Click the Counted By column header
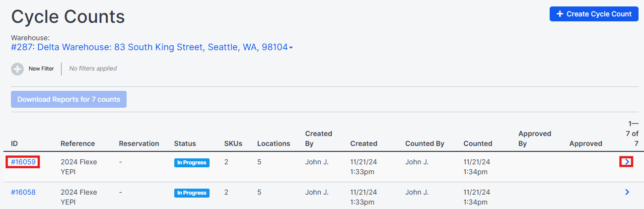The height and width of the screenshot is (209, 644). point(425,143)
